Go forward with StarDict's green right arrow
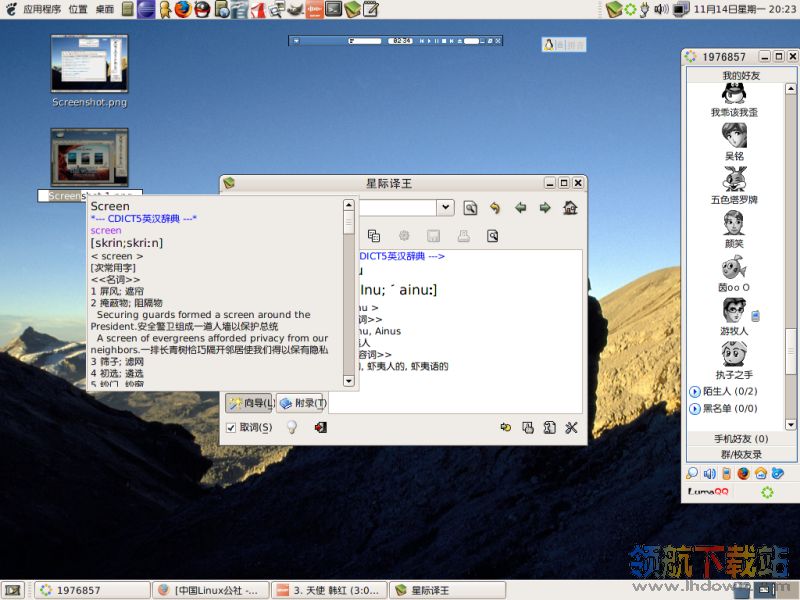This screenshot has width=800, height=600. coord(545,208)
